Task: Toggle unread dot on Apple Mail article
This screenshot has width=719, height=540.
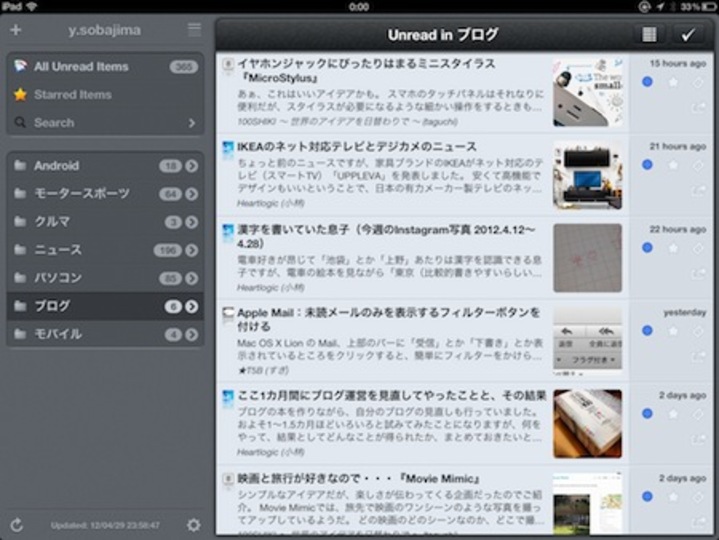Action: (x=647, y=330)
